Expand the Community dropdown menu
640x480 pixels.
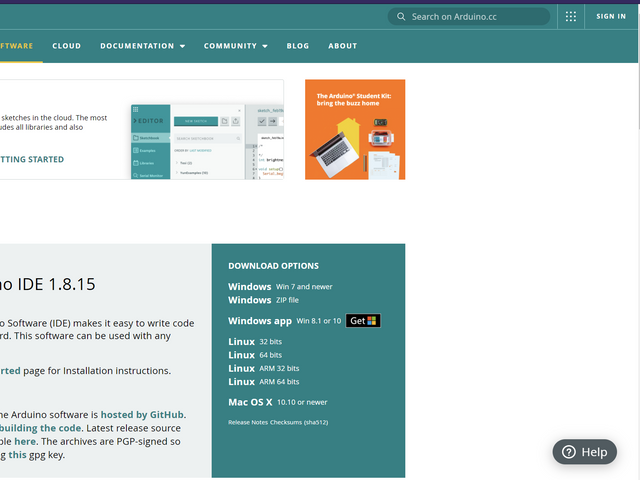click(235, 46)
